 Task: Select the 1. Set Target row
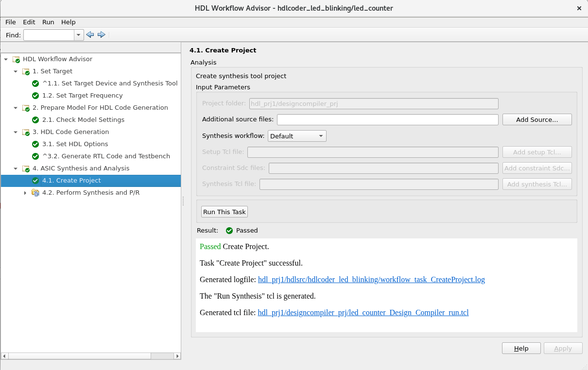(x=91, y=71)
